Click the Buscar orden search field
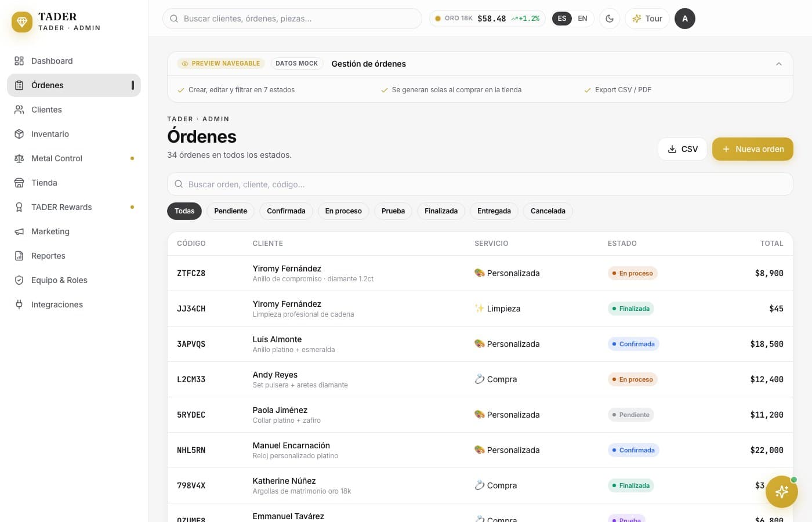This screenshot has width=812, height=522. click(480, 184)
